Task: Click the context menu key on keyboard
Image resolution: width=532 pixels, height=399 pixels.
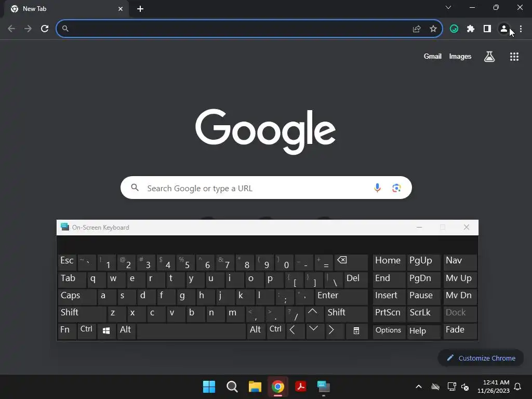Action: click(356, 331)
